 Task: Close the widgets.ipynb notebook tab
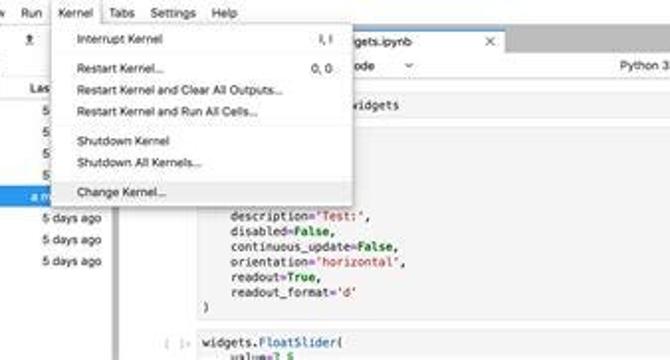[490, 41]
